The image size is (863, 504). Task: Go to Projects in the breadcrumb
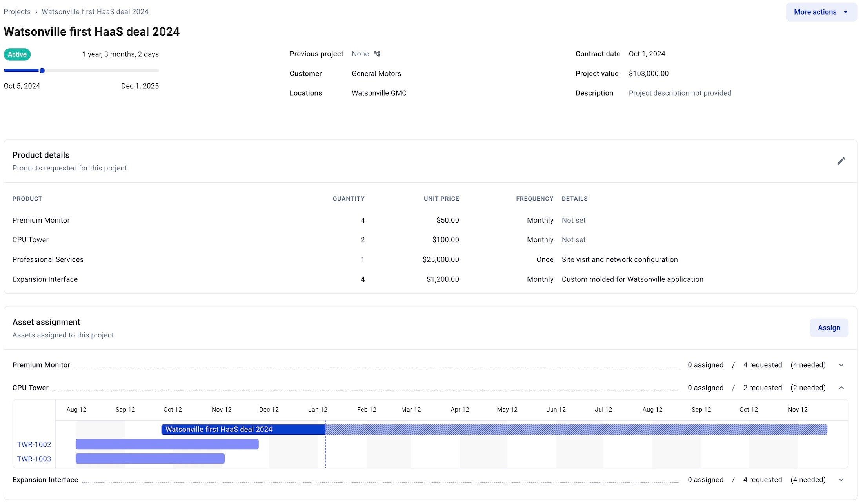point(17,12)
